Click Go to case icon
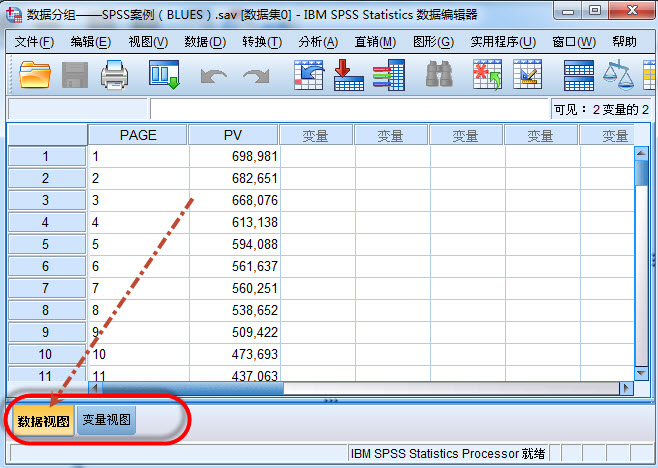The height and width of the screenshot is (468, 658). [309, 75]
